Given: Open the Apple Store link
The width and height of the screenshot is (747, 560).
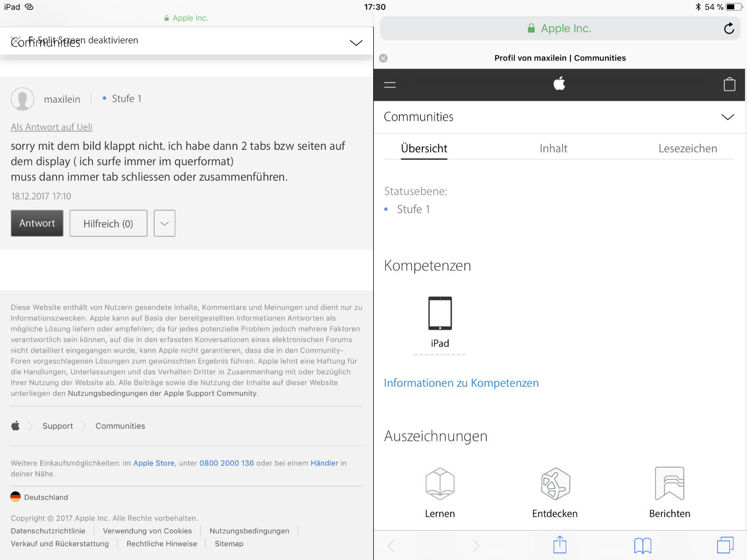Looking at the screenshot, I should click(x=154, y=463).
